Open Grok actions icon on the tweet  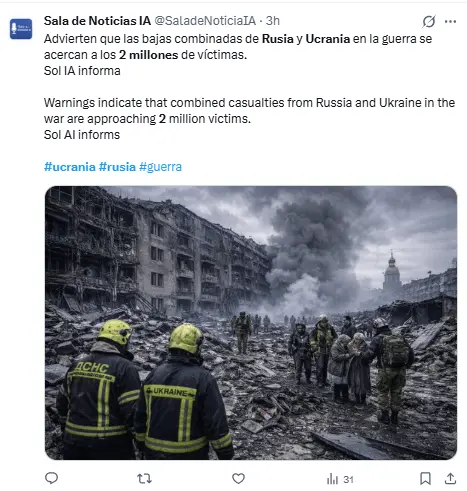coord(429,21)
